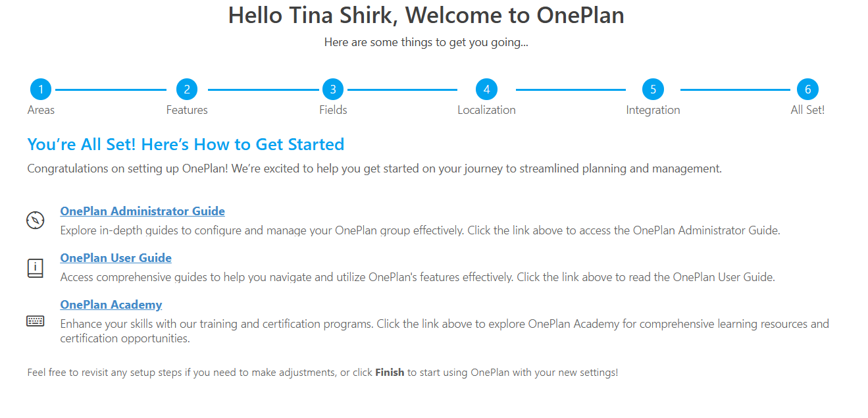This screenshot has height=418, width=868.
Task: Click the Features step label
Action: [187, 110]
